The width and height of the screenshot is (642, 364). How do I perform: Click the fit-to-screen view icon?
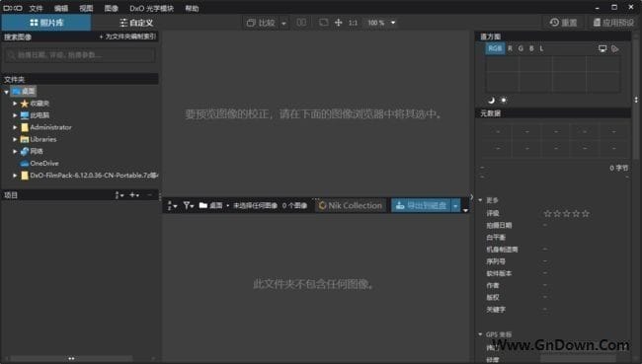coord(323,22)
